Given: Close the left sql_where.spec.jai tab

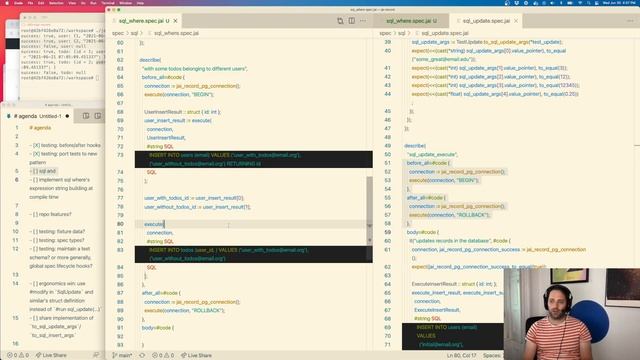Looking at the screenshot, I should click(x=176, y=20).
